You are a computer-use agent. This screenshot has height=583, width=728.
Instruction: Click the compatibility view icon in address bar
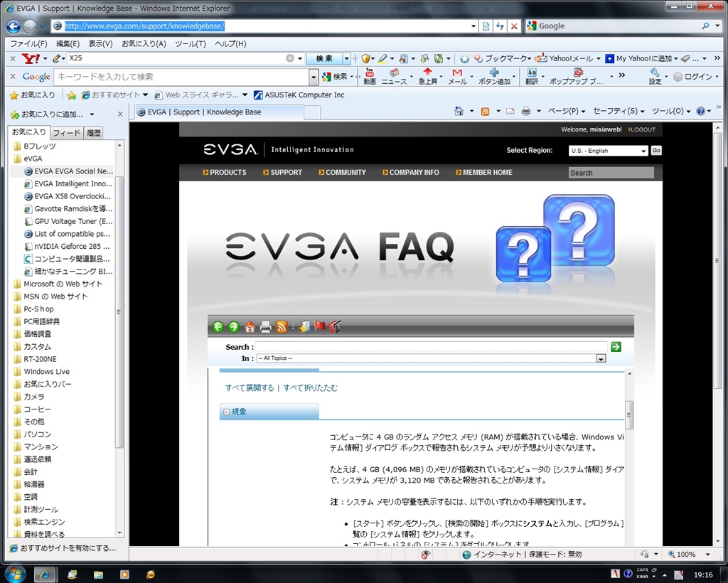coord(486,26)
